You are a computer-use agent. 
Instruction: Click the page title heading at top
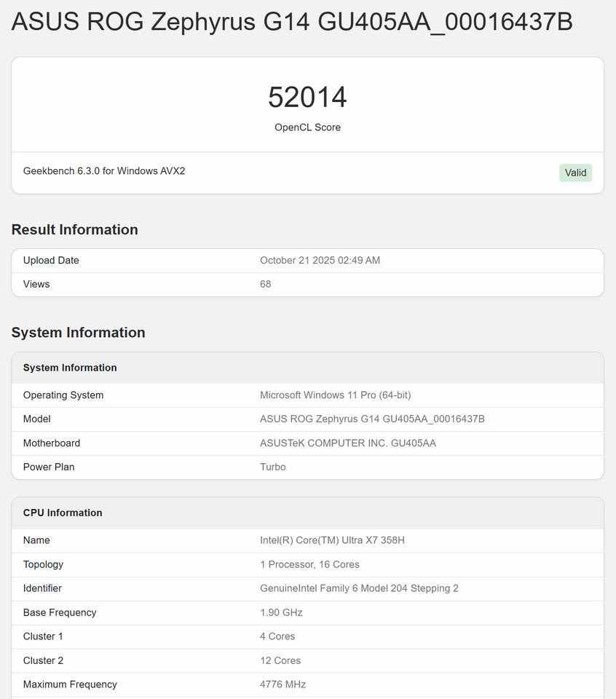click(292, 23)
